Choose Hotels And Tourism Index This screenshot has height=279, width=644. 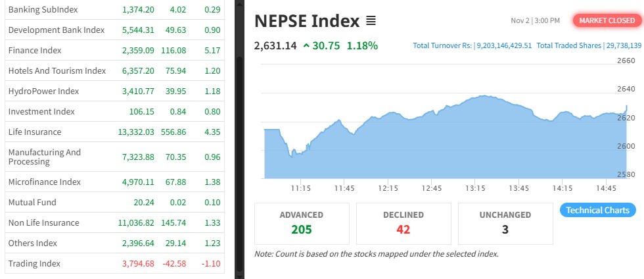pos(57,70)
